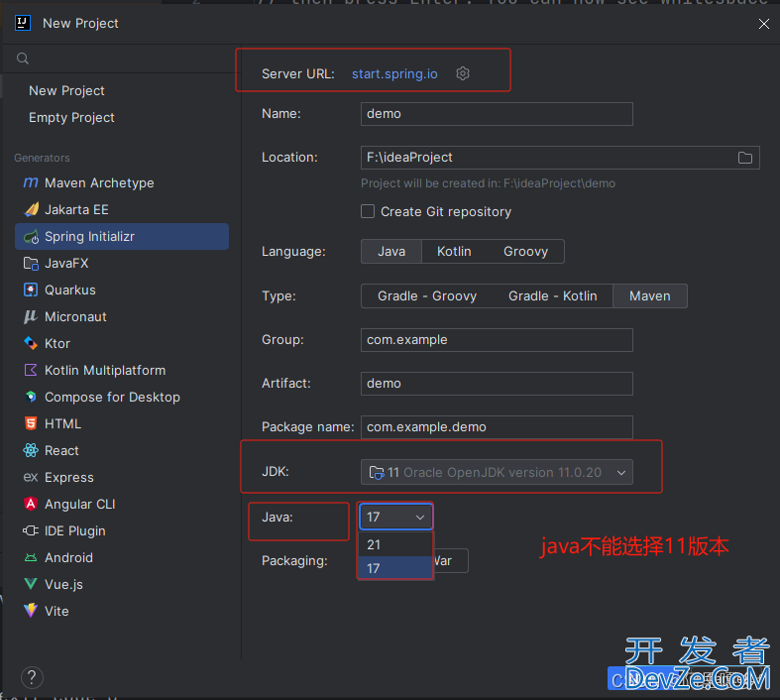
Task: Choose Maven build type
Action: pyautogui.click(x=649, y=296)
